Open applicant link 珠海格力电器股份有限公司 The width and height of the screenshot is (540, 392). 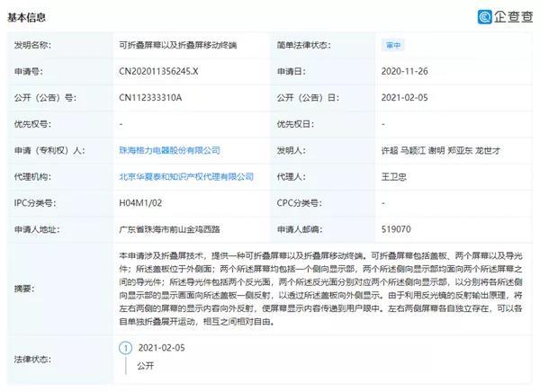tap(169, 150)
